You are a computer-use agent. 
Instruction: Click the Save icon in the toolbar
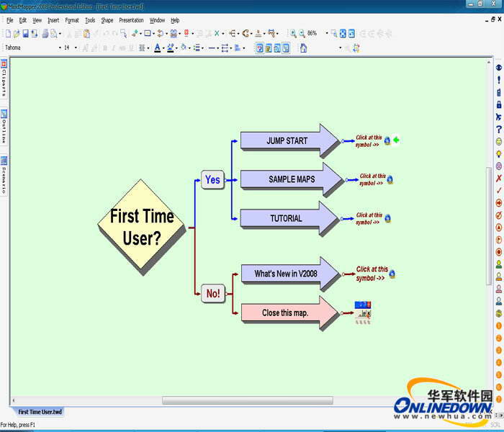25,34
